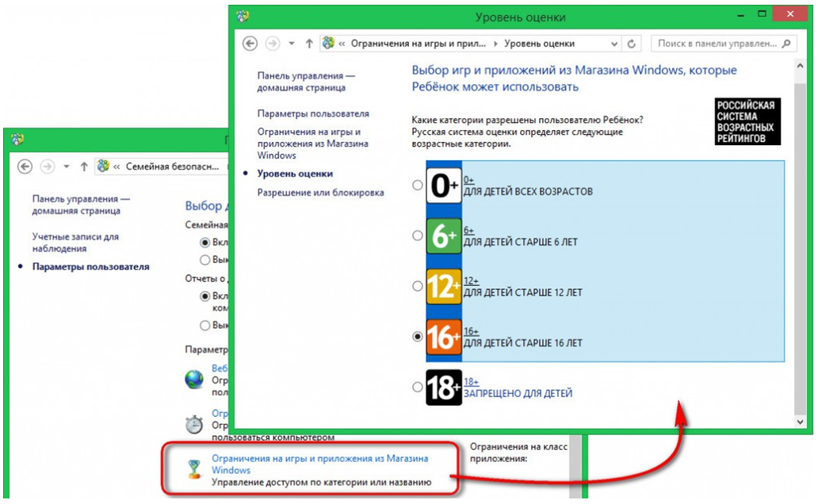818x504 pixels.
Task: Click the scrollbar down arrow in the front window
Action: (x=800, y=422)
